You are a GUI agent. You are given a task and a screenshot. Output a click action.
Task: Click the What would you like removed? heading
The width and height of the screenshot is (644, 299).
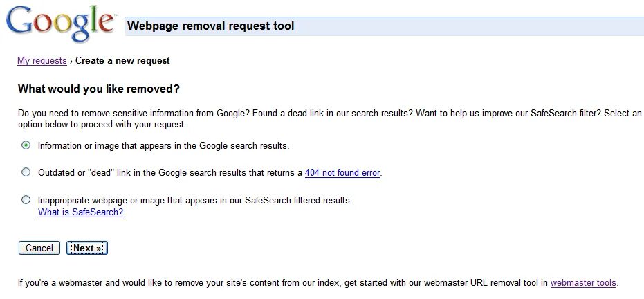(x=99, y=89)
